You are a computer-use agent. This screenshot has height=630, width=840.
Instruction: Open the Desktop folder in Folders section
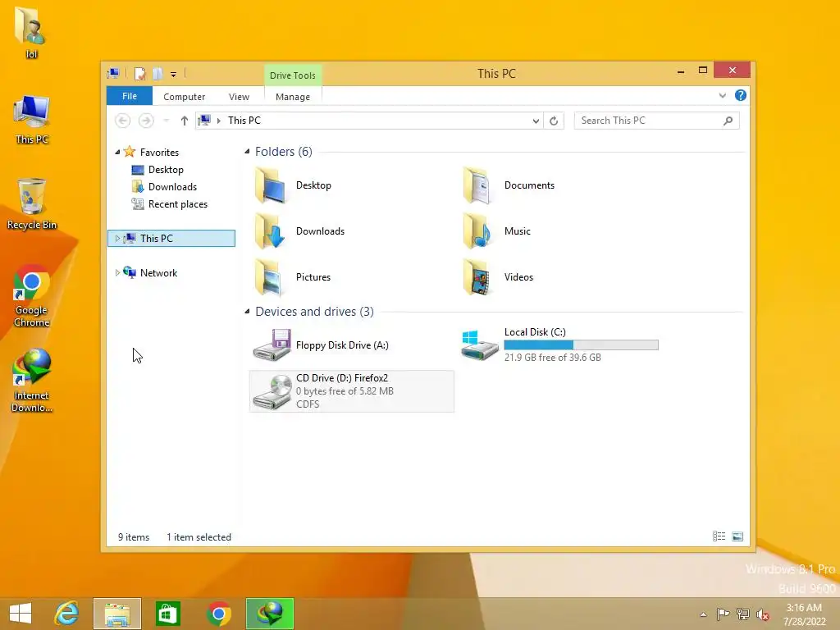pyautogui.click(x=293, y=185)
